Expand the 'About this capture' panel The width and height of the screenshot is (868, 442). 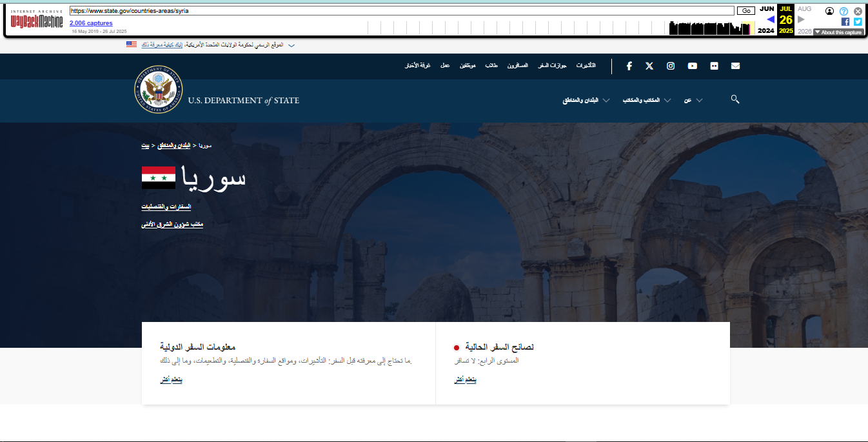tap(838, 32)
